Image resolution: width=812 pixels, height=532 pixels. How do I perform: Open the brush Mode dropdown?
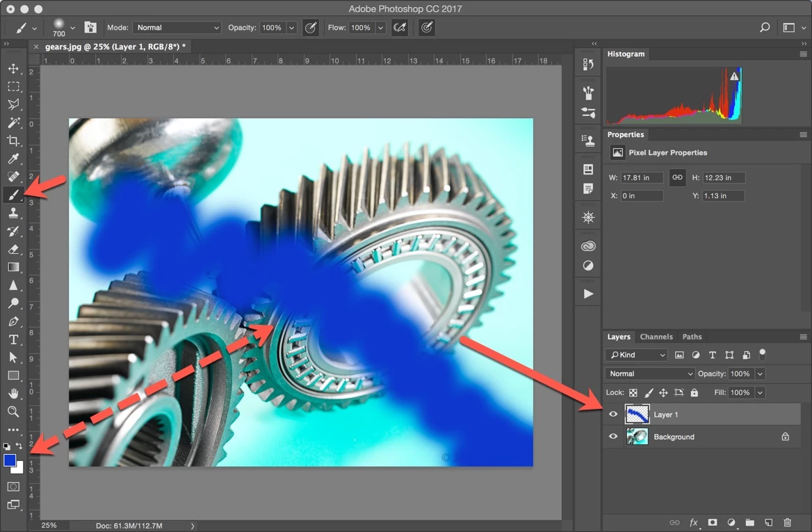[177, 27]
